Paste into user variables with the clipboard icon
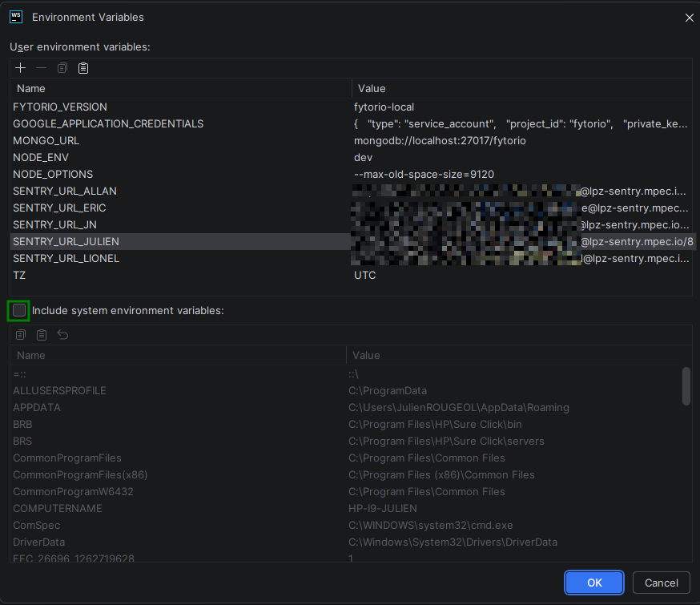This screenshot has height=605, width=700. pyautogui.click(x=83, y=68)
